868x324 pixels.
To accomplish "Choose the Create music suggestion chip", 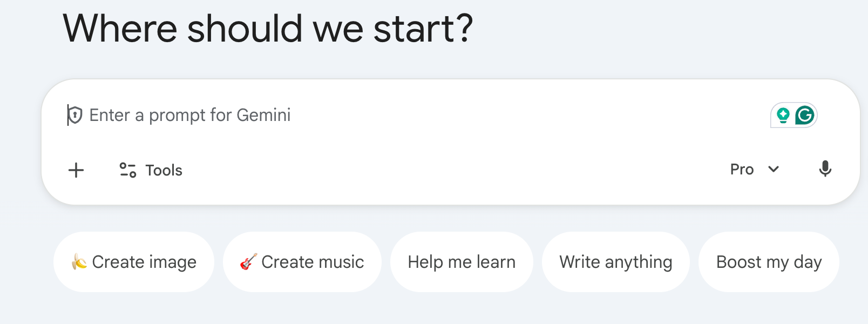I will [x=313, y=262].
